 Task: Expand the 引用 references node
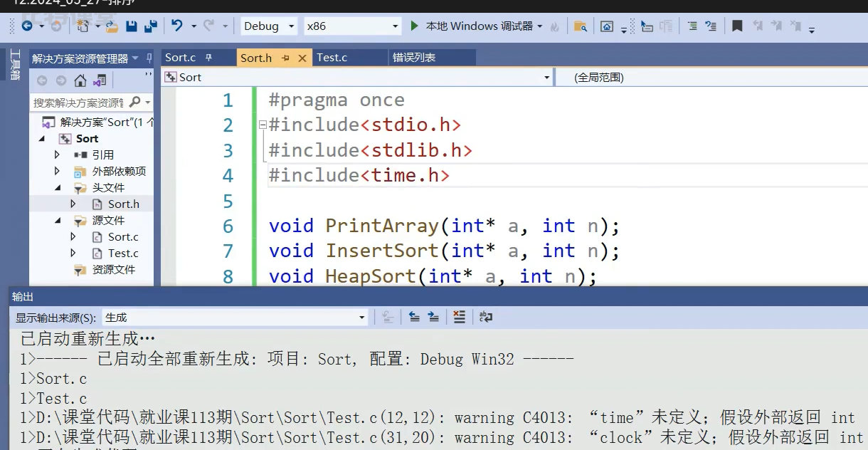pyautogui.click(x=58, y=155)
